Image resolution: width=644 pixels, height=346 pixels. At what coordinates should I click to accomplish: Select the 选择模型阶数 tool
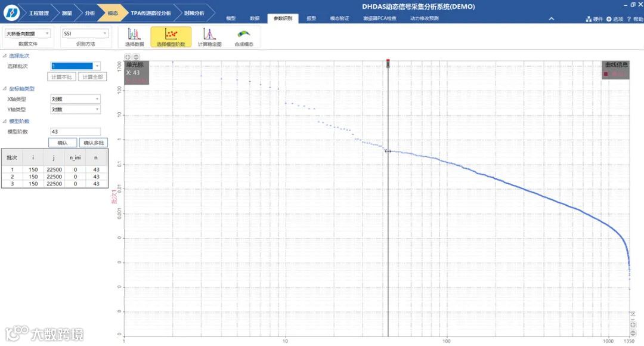point(171,37)
